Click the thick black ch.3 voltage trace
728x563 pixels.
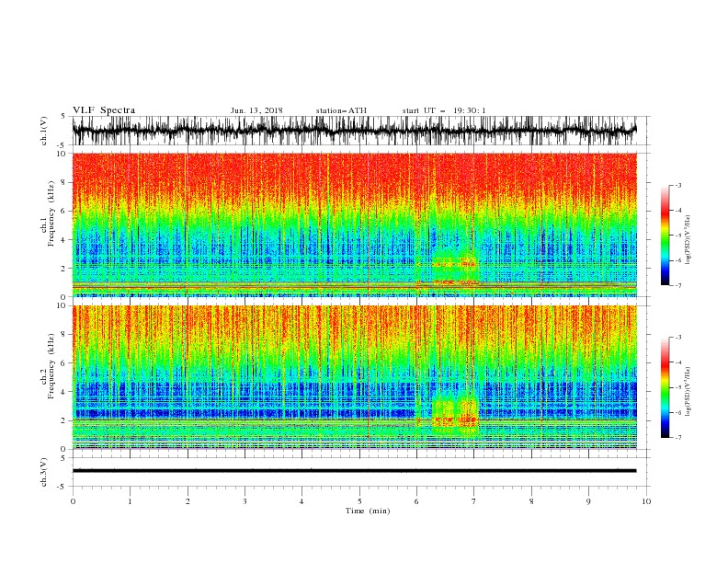pyautogui.click(x=354, y=471)
